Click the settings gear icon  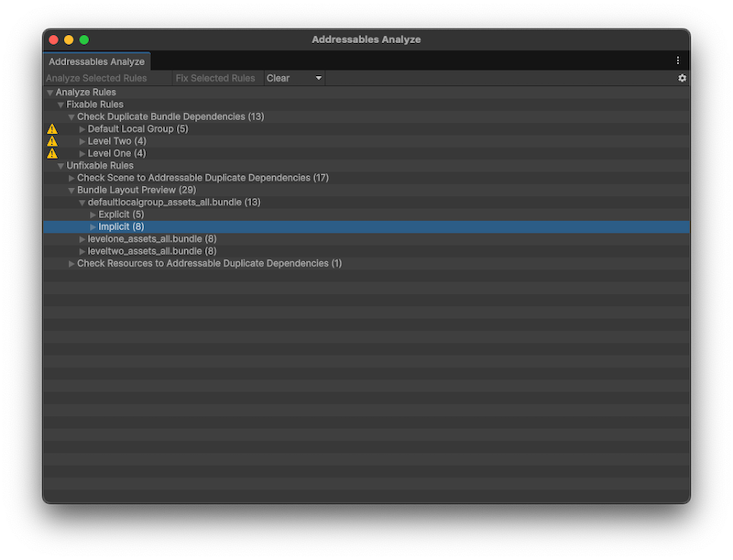pos(682,79)
